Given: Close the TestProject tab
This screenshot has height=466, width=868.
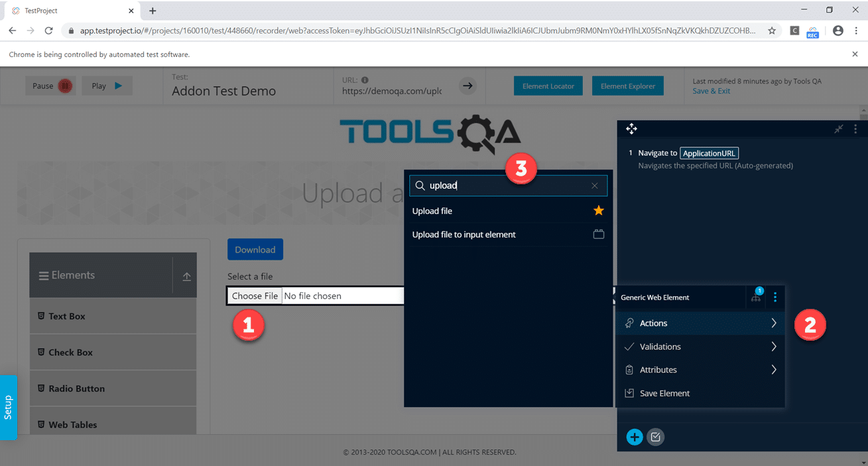Looking at the screenshot, I should pyautogui.click(x=131, y=11).
